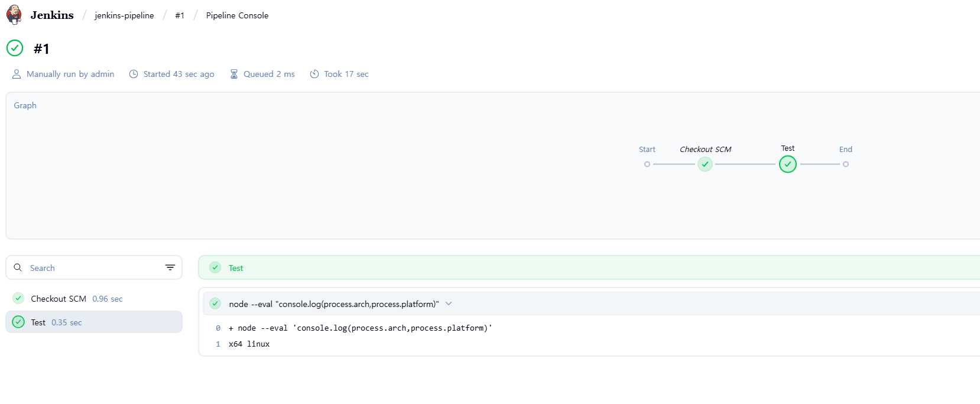
Task: Select the End node in graph
Action: tap(846, 164)
